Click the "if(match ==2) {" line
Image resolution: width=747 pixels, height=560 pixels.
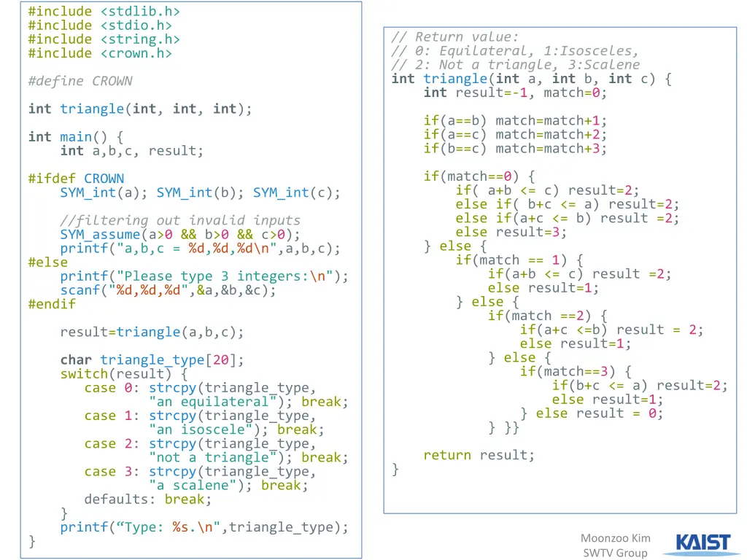coord(547,316)
